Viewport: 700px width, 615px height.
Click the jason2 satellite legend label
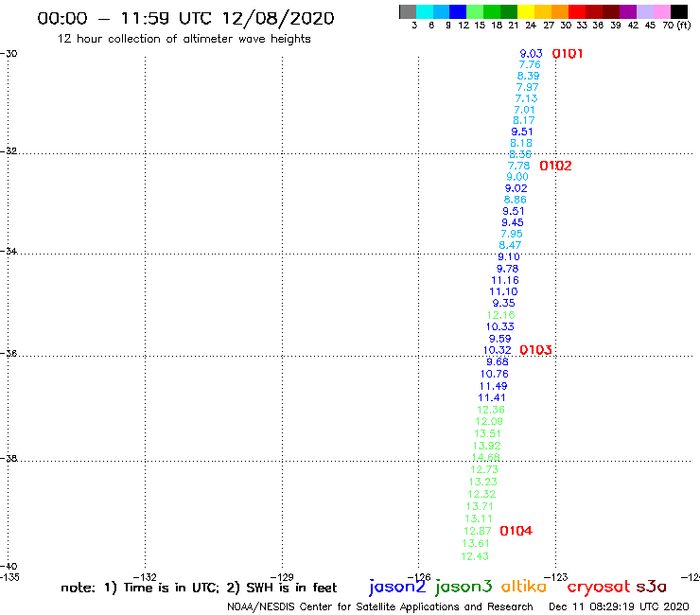[x=397, y=587]
